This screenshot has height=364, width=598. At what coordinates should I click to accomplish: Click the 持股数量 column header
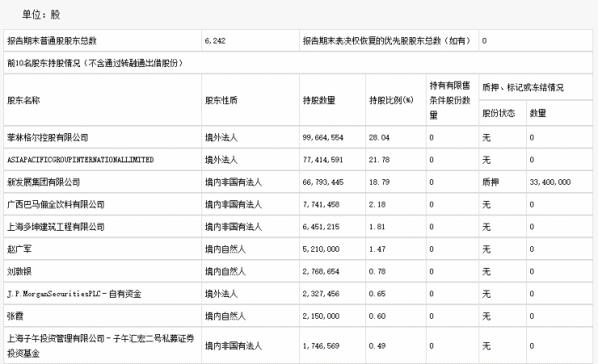319,101
